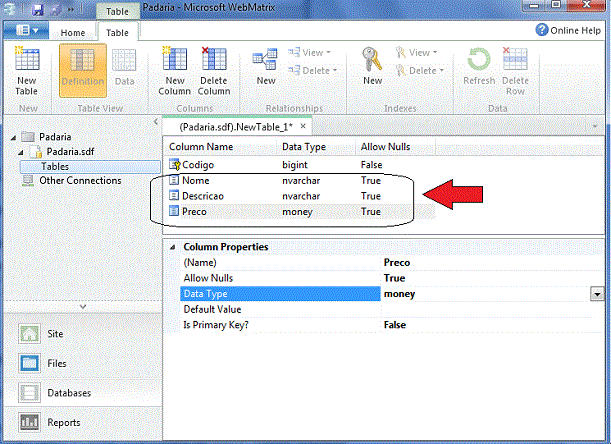Open the Site workspace

point(55,334)
